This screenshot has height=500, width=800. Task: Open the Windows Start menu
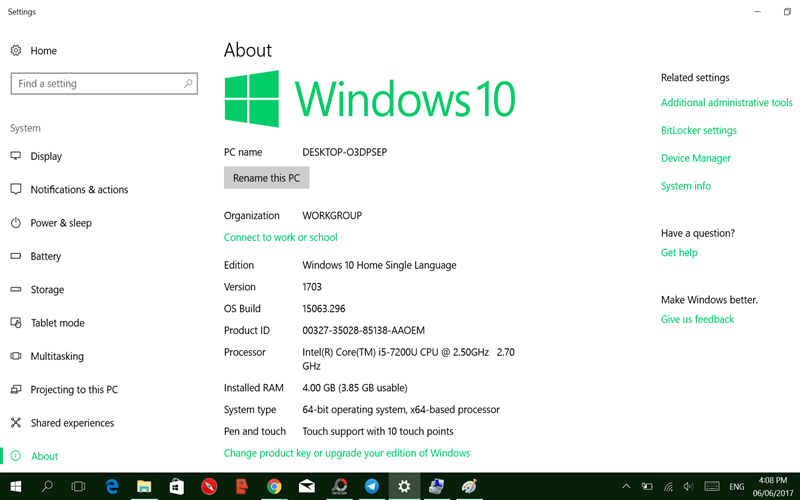(15, 486)
